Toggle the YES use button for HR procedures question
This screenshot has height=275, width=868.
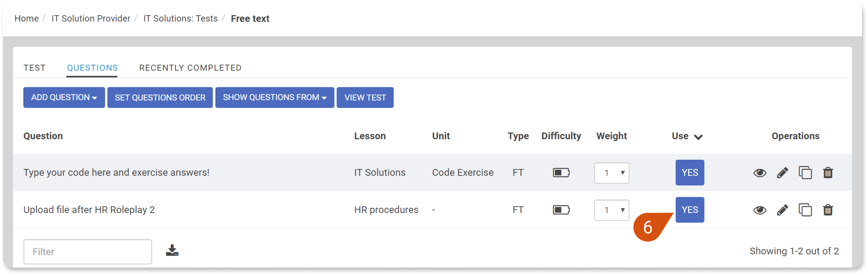click(x=690, y=210)
